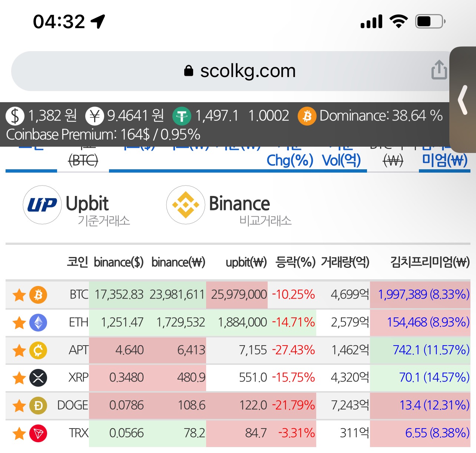Tap the Tether USDT icon
Viewport: 476px width, 453px height.
click(x=182, y=116)
